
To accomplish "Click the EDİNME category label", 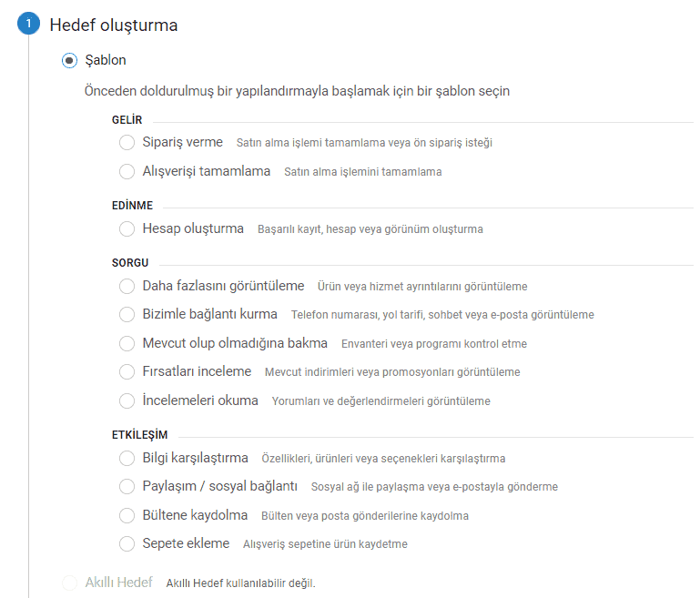I will [x=132, y=206].
